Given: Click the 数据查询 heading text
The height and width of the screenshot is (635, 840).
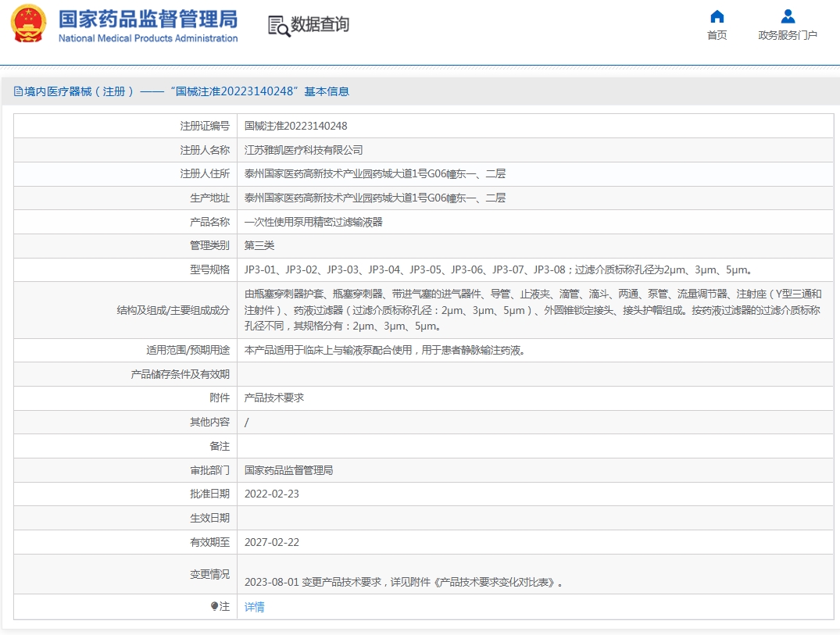Looking at the screenshot, I should (x=320, y=25).
